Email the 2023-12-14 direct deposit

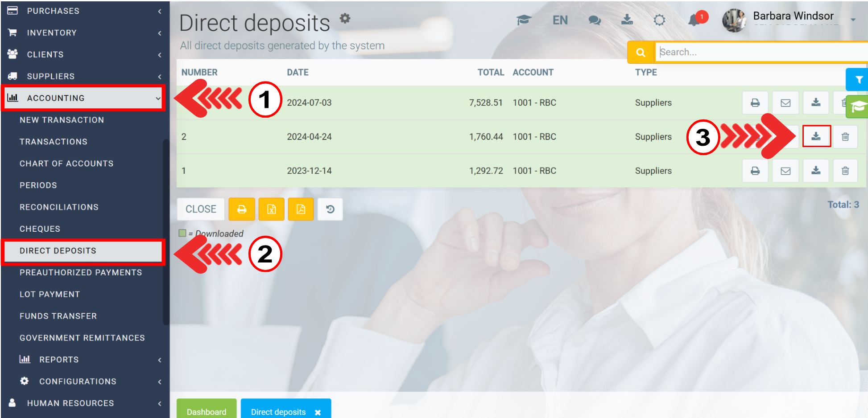(x=785, y=171)
